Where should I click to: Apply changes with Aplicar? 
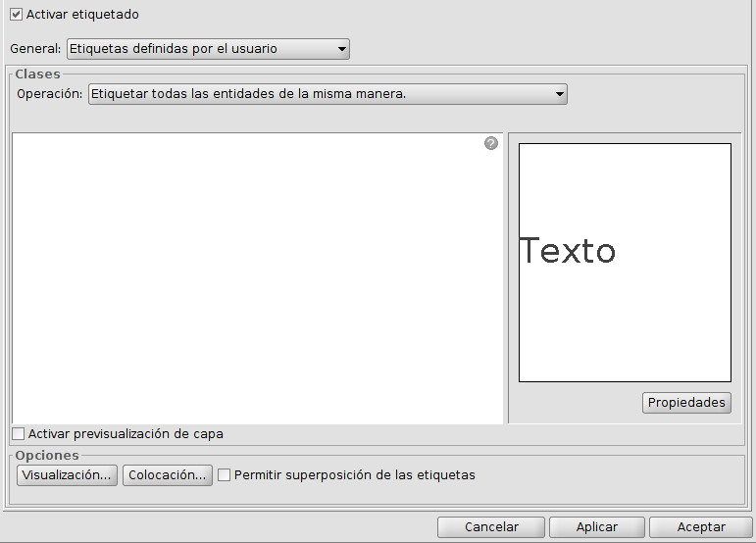(596, 527)
